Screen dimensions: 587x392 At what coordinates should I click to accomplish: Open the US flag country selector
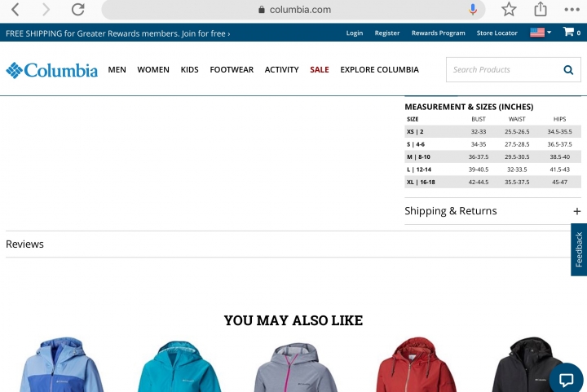click(x=541, y=33)
